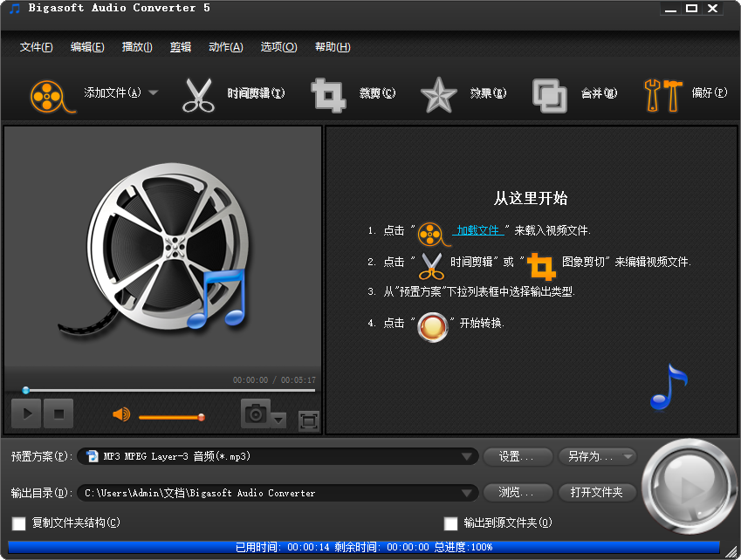Open the 预置方案 preset dropdown
The image size is (741, 560).
pyautogui.click(x=468, y=456)
